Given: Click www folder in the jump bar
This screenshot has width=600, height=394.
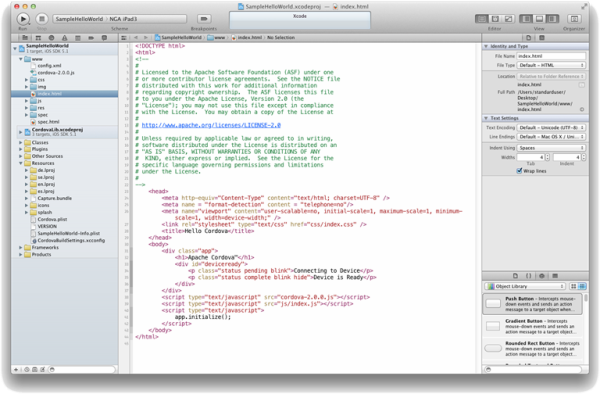Looking at the screenshot, I should pyautogui.click(x=216, y=37).
